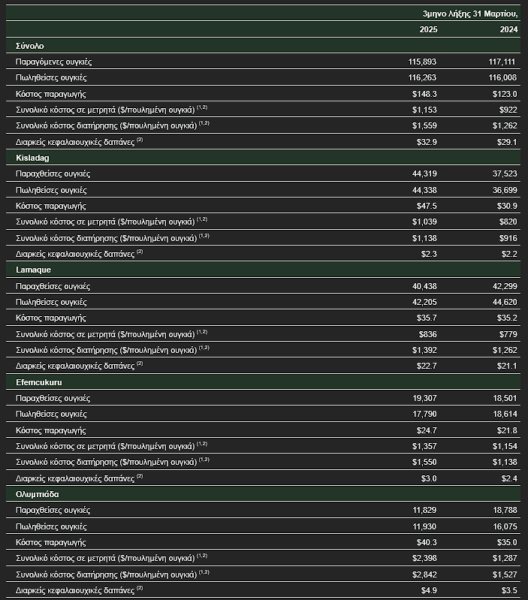Select the 'Ολυμπιάδα' section heading

click(x=37, y=494)
